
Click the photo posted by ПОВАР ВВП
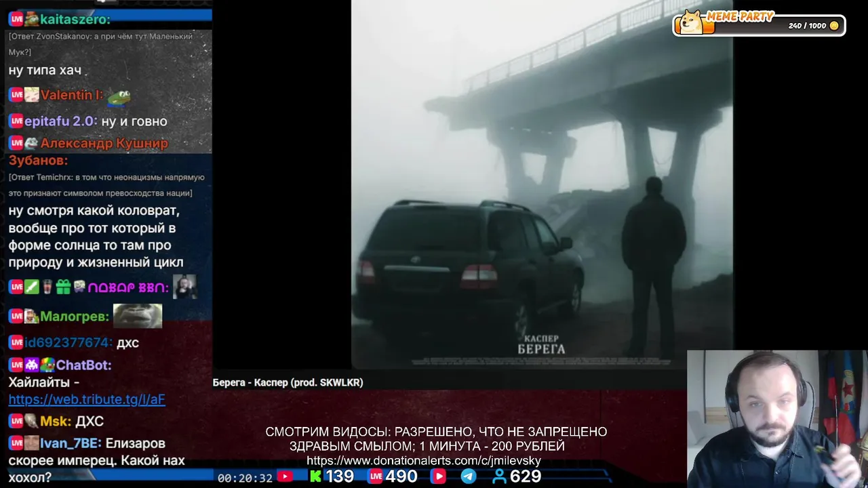pyautogui.click(x=184, y=287)
